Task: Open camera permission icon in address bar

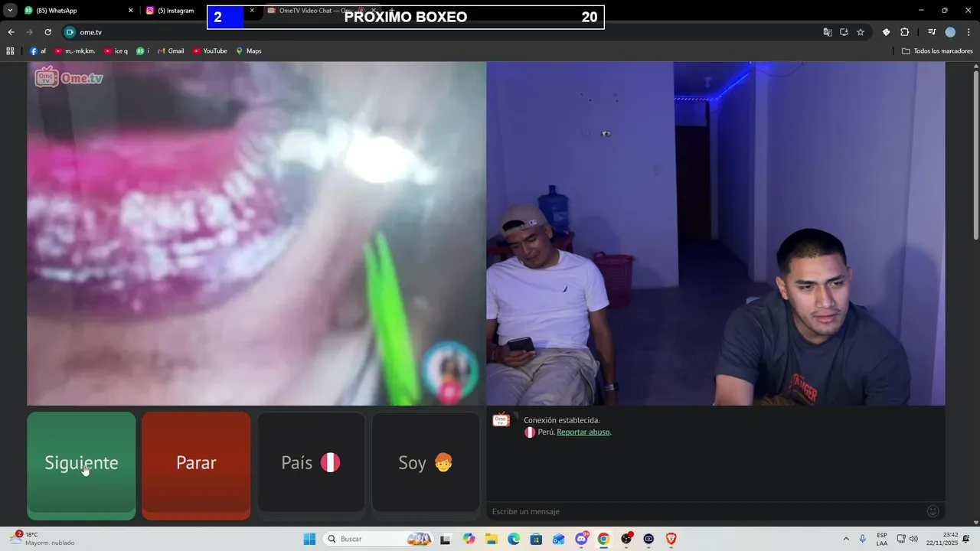Action: point(70,32)
